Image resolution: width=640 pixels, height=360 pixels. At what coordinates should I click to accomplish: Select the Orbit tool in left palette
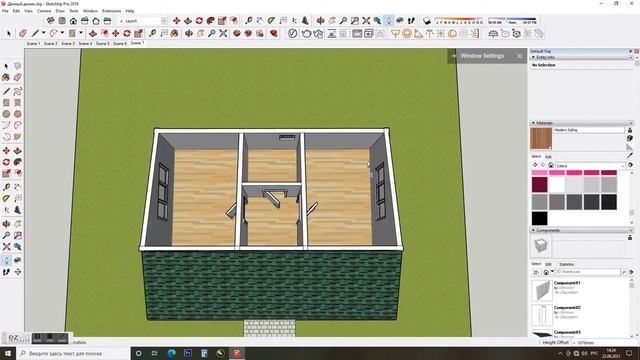coord(6,224)
